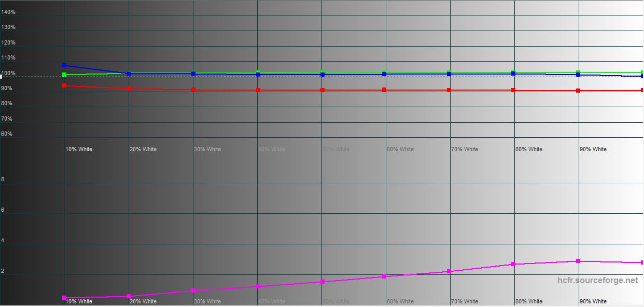Click the red marker at 30% White
Image resolution: width=644 pixels, height=307 pixels.
pyautogui.click(x=193, y=90)
